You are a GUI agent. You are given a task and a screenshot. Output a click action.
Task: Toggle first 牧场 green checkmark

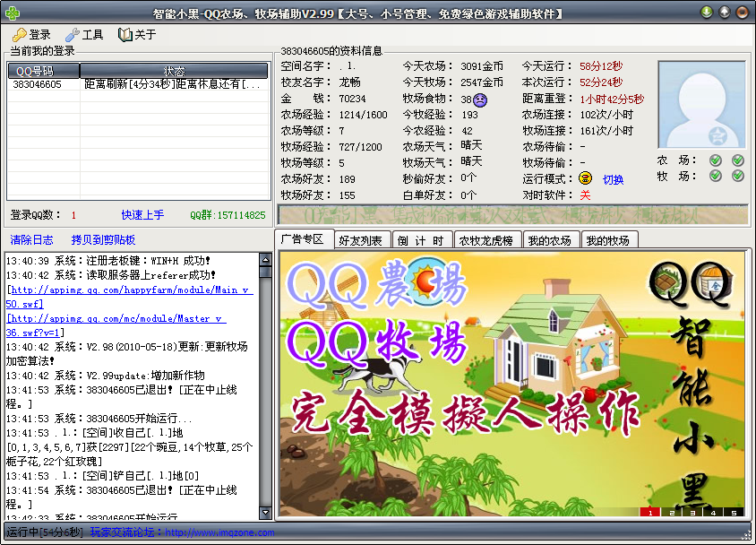pyautogui.click(x=716, y=176)
